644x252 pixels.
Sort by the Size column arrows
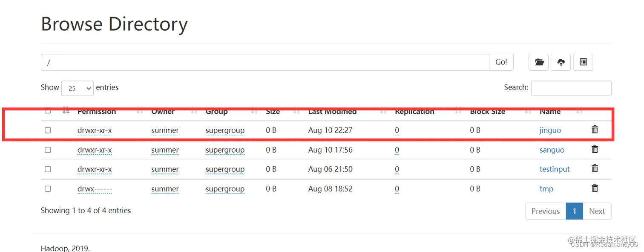297,111
